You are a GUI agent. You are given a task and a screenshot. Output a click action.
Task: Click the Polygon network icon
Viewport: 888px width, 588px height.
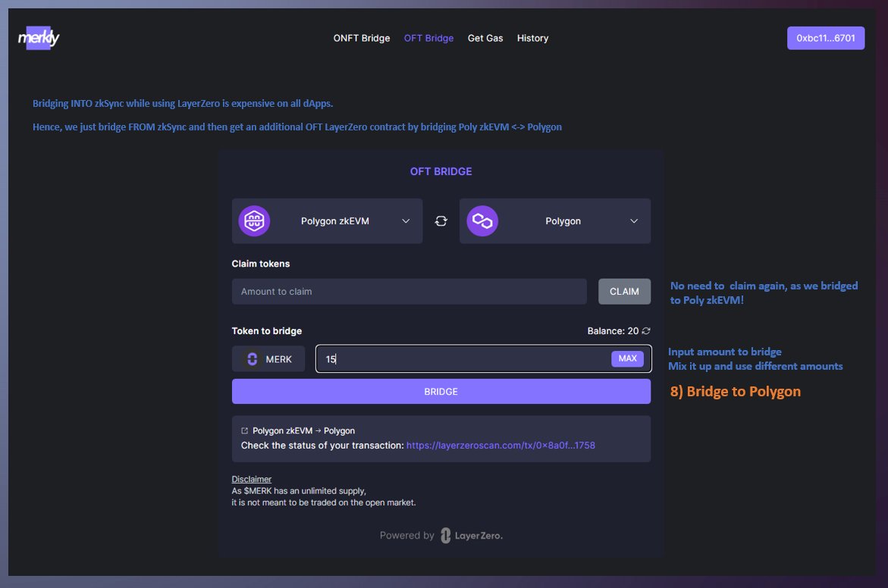coord(482,220)
